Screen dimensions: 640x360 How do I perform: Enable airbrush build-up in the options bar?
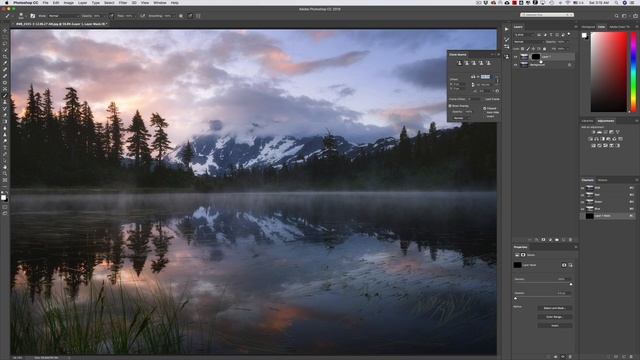pyautogui.click(x=142, y=16)
